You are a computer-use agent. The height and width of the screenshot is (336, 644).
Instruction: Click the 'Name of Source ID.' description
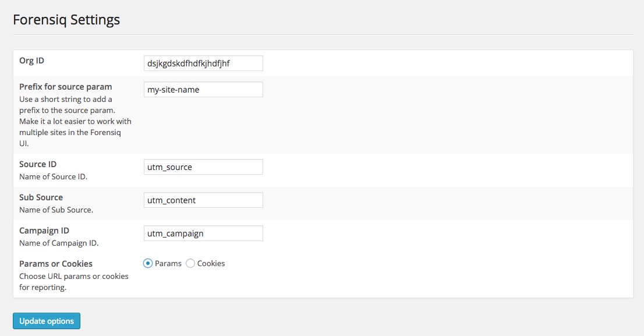tap(54, 176)
